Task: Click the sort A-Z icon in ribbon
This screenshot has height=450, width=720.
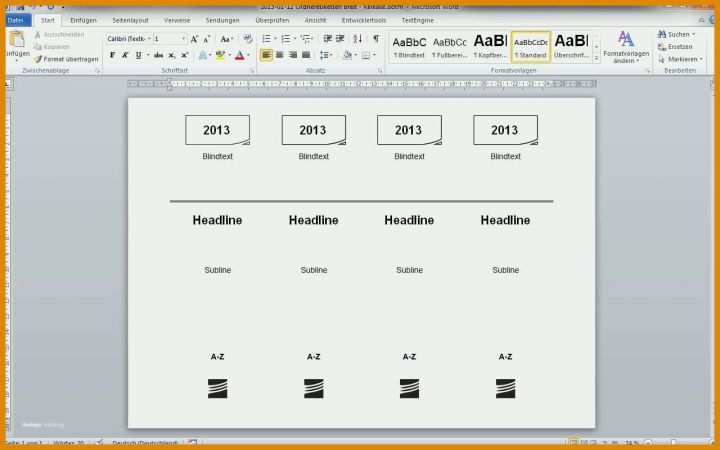Action: point(358,39)
